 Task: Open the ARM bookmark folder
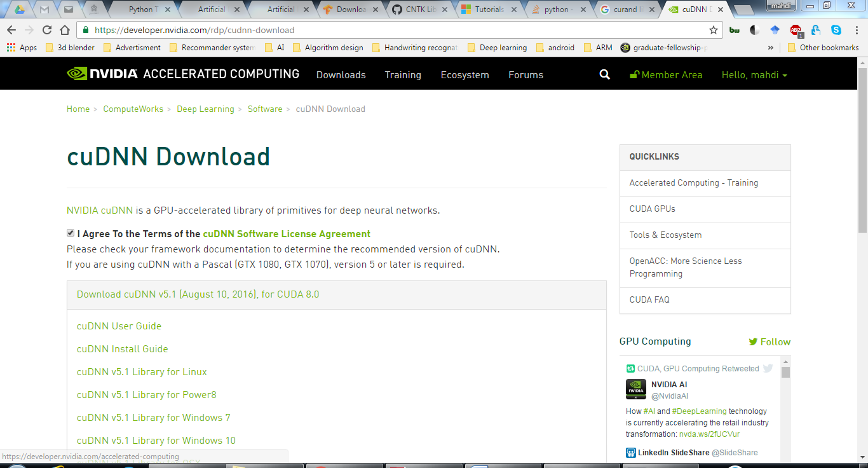597,48
